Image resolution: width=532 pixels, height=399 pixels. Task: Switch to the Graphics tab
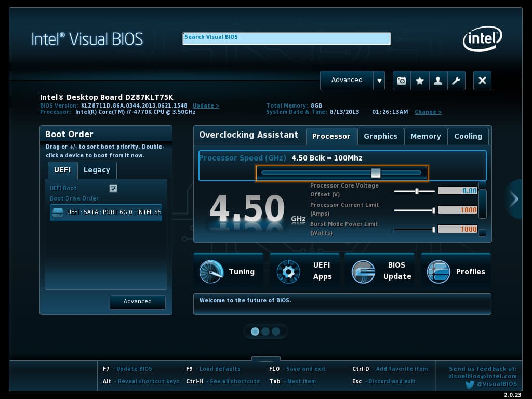tap(380, 136)
